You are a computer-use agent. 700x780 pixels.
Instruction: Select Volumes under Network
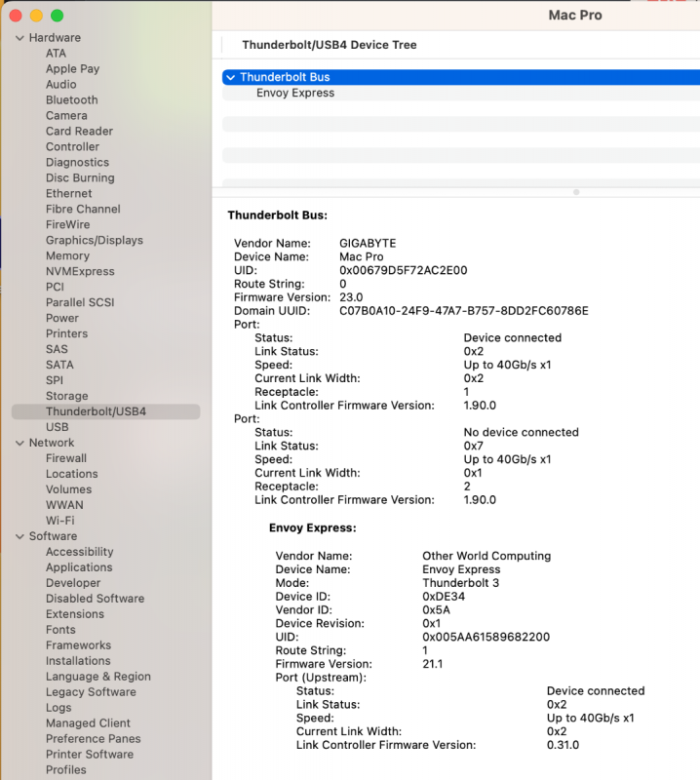tap(68, 489)
